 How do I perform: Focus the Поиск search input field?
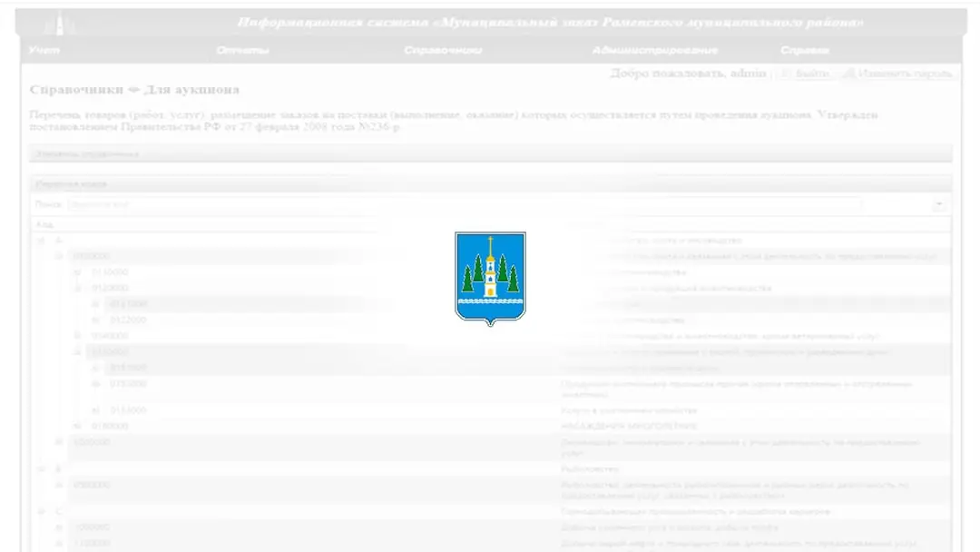tap(464, 204)
